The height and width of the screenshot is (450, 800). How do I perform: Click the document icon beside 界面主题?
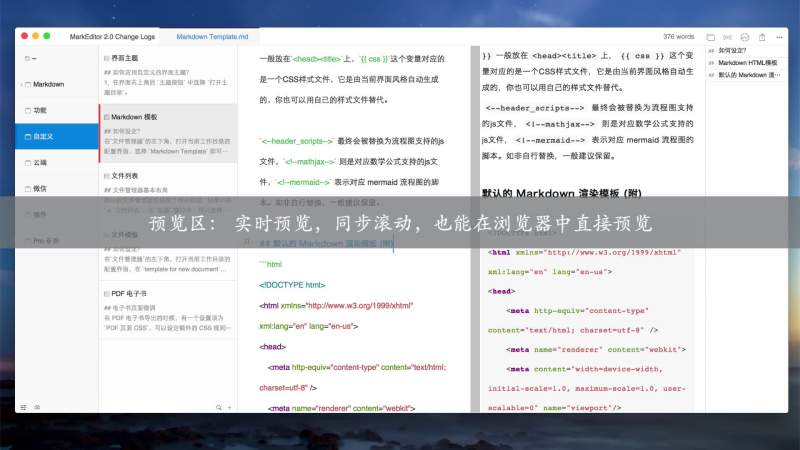(x=107, y=58)
